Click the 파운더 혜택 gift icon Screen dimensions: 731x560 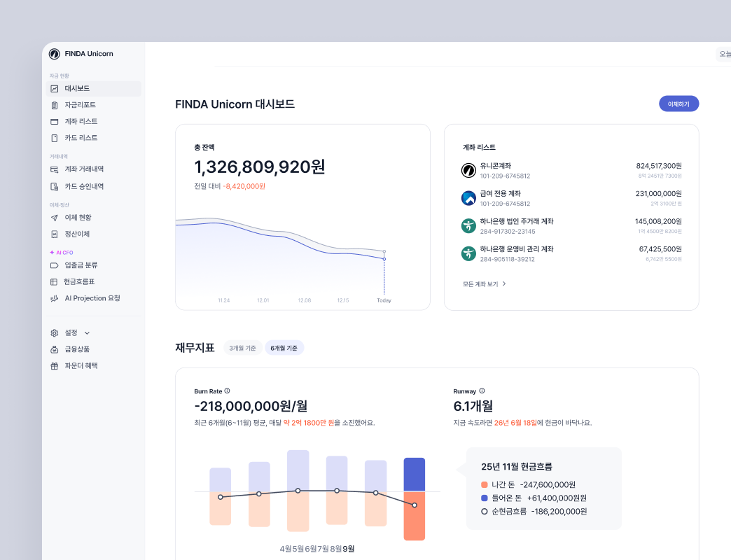pos(55,366)
